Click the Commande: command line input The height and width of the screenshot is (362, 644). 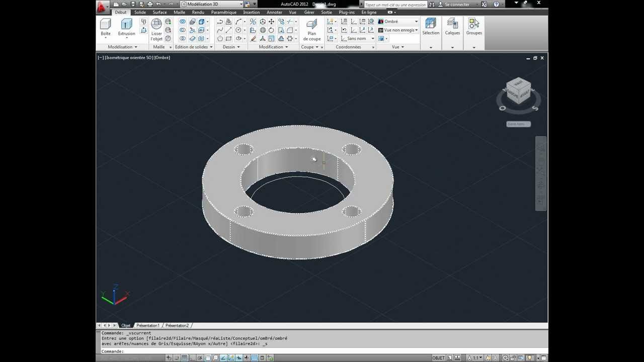(x=322, y=351)
